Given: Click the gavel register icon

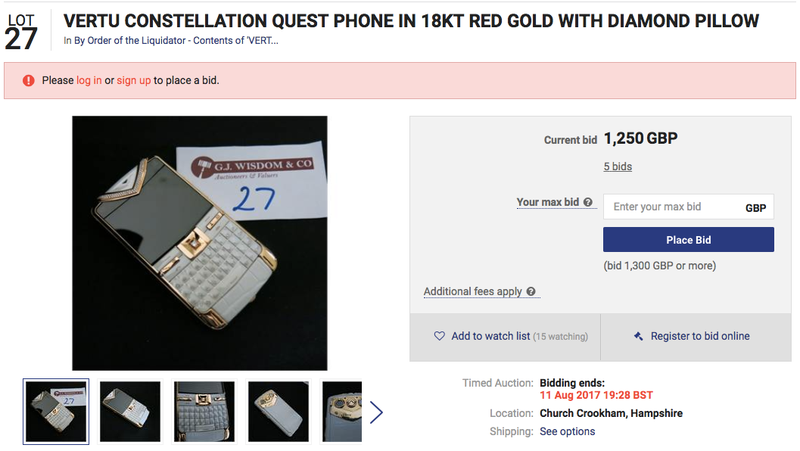Looking at the screenshot, I should pyautogui.click(x=638, y=336).
